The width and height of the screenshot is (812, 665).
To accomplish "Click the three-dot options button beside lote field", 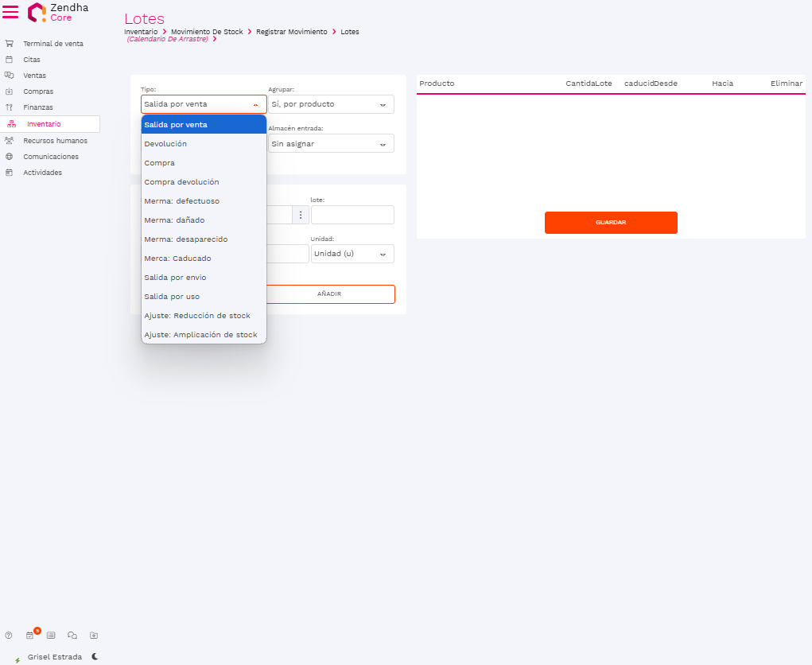I will tap(301, 215).
